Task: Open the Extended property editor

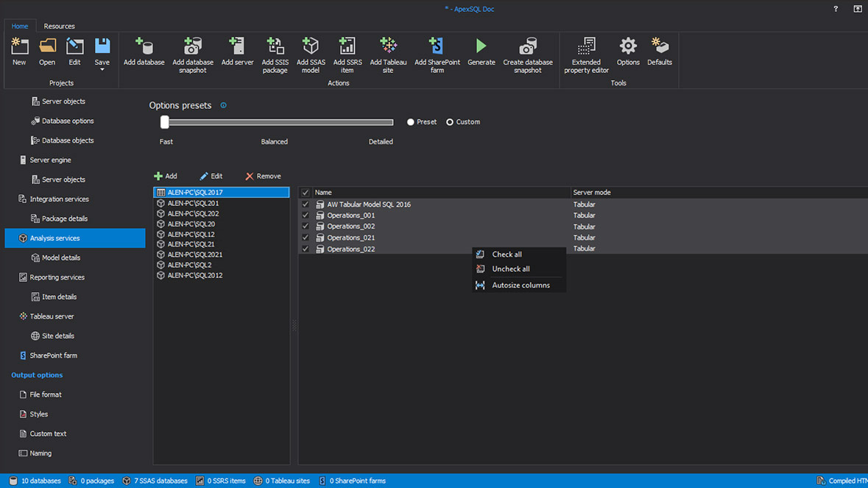Action: point(586,55)
